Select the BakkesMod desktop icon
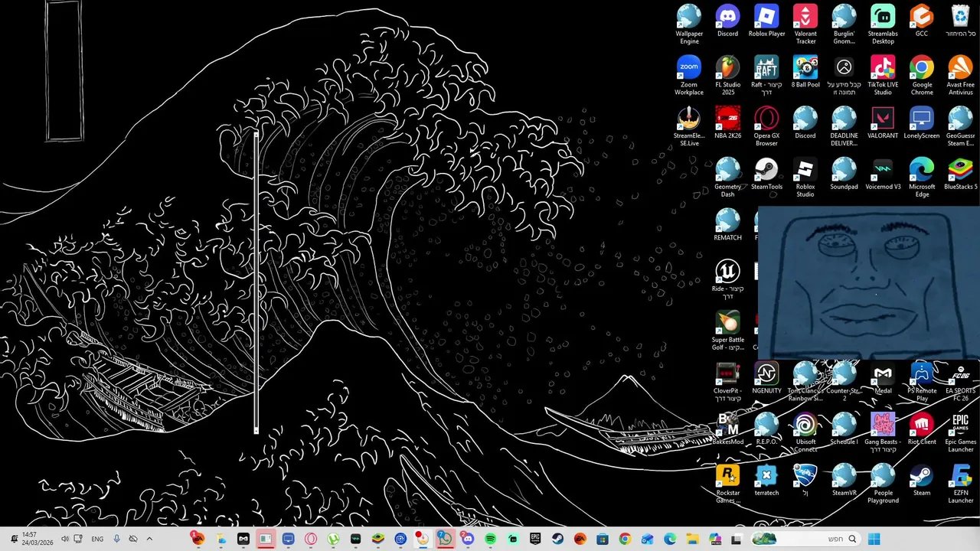This screenshot has width=980, height=551. pyautogui.click(x=727, y=429)
